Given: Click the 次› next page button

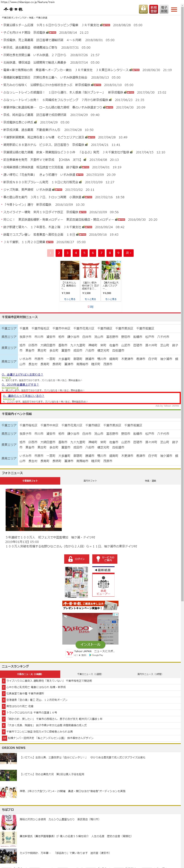Looking at the screenshot, I should point(128,253).
